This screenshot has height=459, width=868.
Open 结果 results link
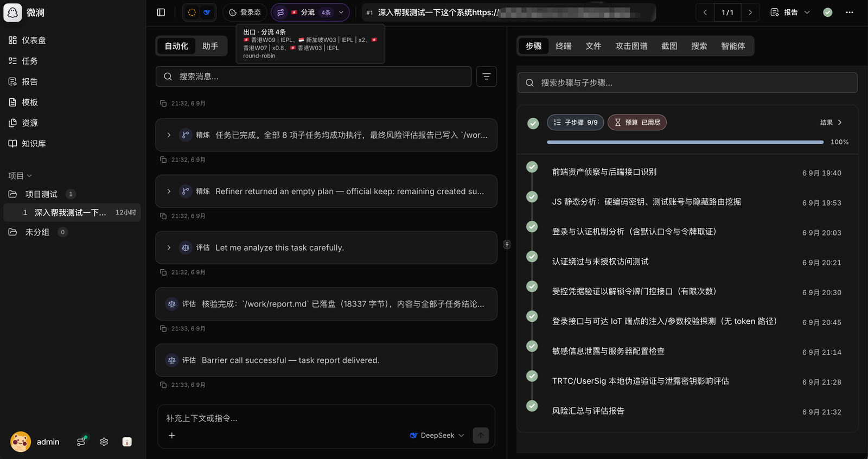click(831, 123)
